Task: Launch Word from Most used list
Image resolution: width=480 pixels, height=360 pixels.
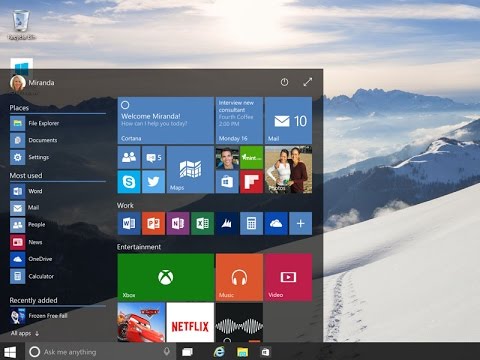Action: [57, 191]
